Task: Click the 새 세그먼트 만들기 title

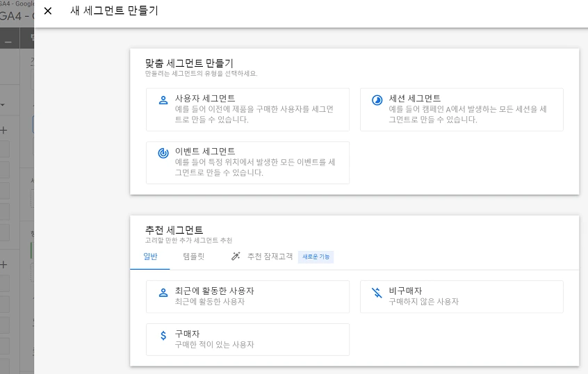Action: pyautogui.click(x=114, y=11)
